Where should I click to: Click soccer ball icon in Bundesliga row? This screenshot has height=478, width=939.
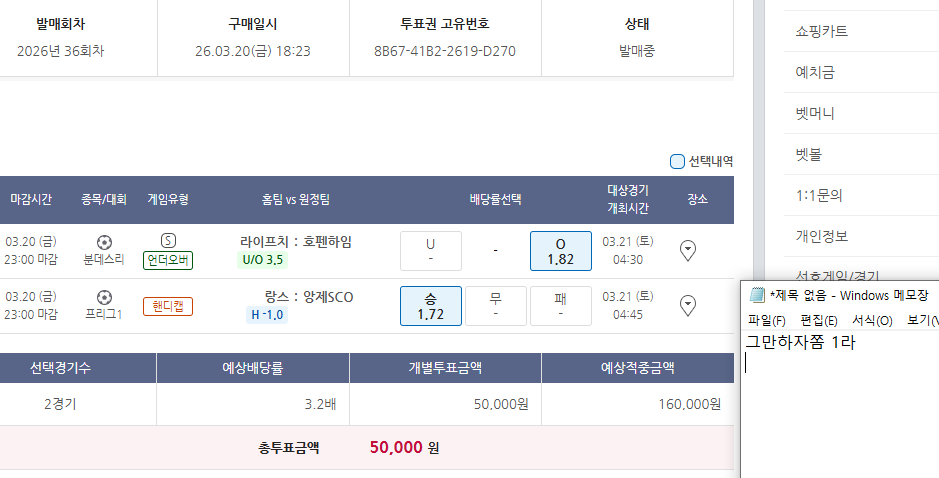coord(105,242)
